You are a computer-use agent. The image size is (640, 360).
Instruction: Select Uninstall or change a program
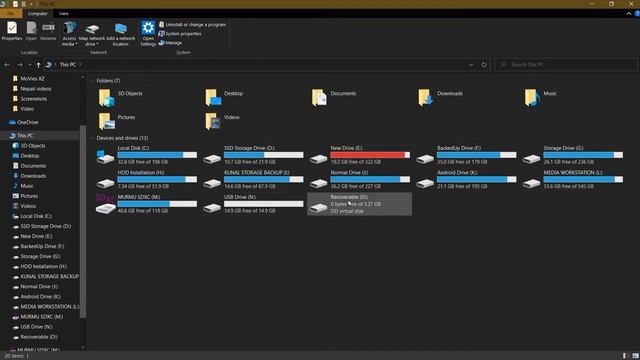pos(192,24)
